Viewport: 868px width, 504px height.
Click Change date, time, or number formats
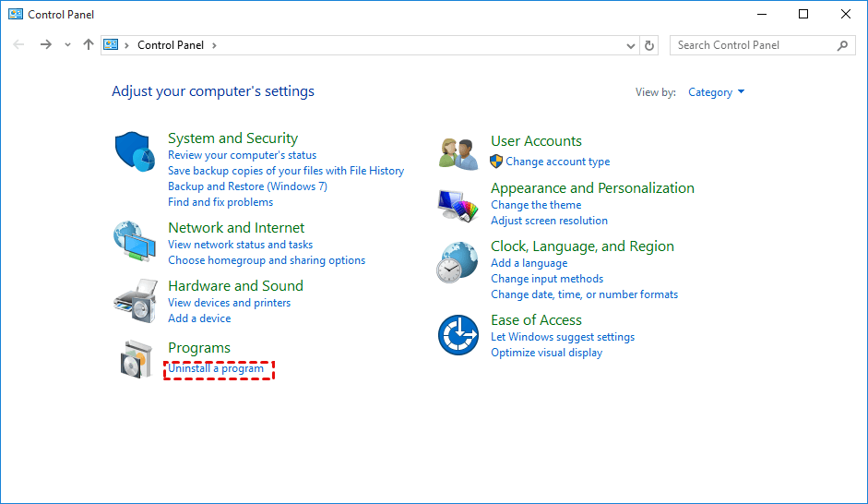click(585, 294)
